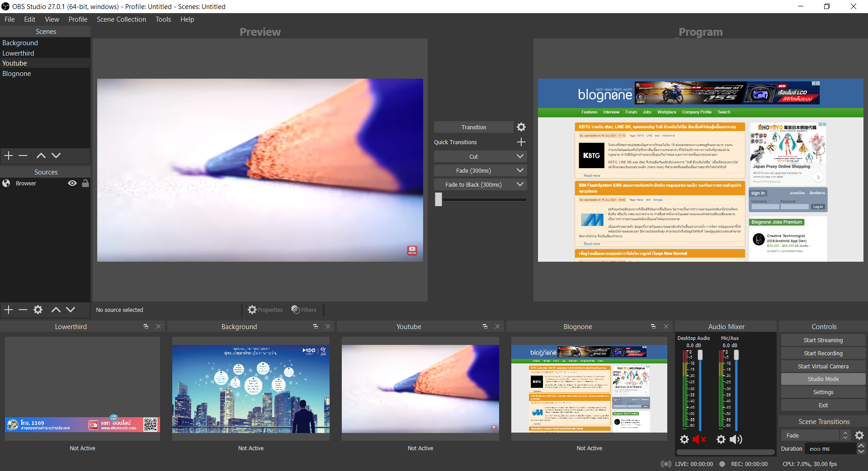Open the Scene Transitions Fade dropdown
This screenshot has width=868, height=471.
844,435
